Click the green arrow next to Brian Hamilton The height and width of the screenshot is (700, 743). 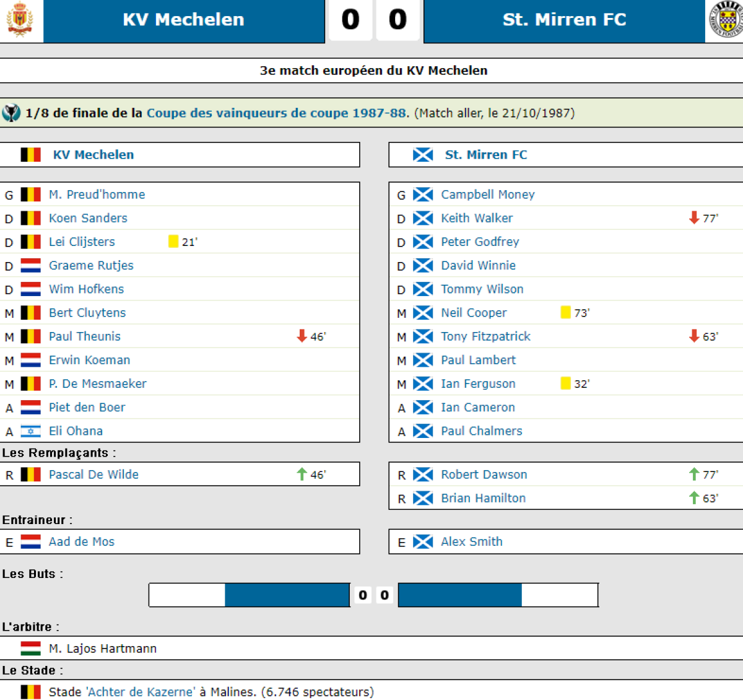click(x=694, y=498)
